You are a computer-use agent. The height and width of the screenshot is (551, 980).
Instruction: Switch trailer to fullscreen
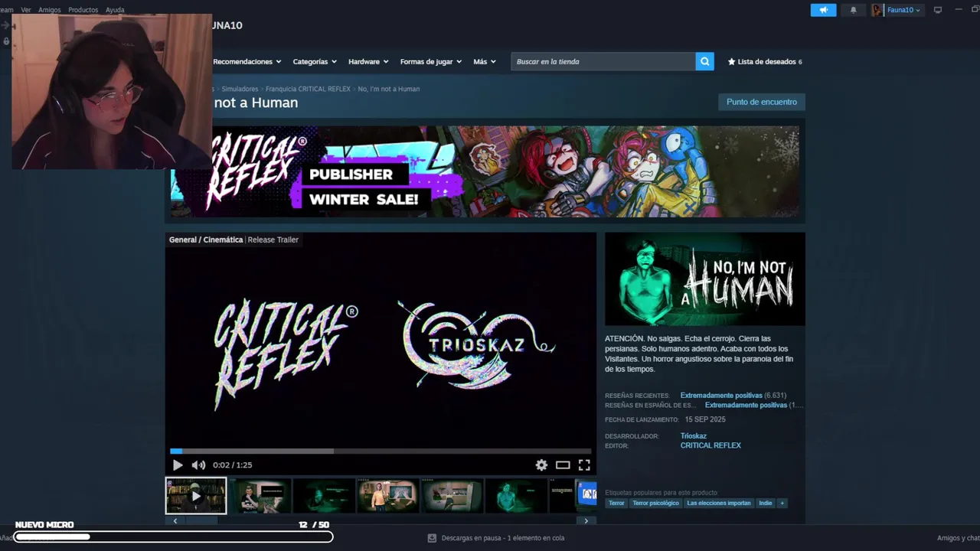click(x=584, y=465)
